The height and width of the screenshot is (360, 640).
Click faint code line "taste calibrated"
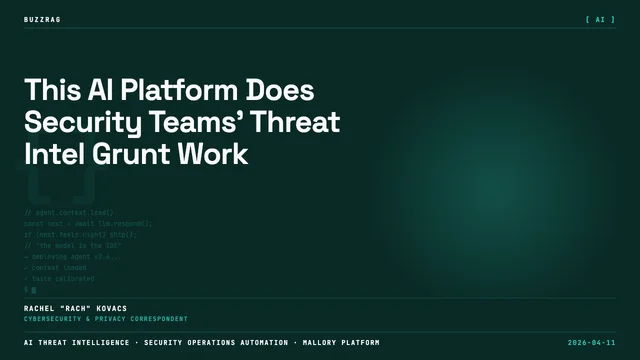(x=59, y=279)
